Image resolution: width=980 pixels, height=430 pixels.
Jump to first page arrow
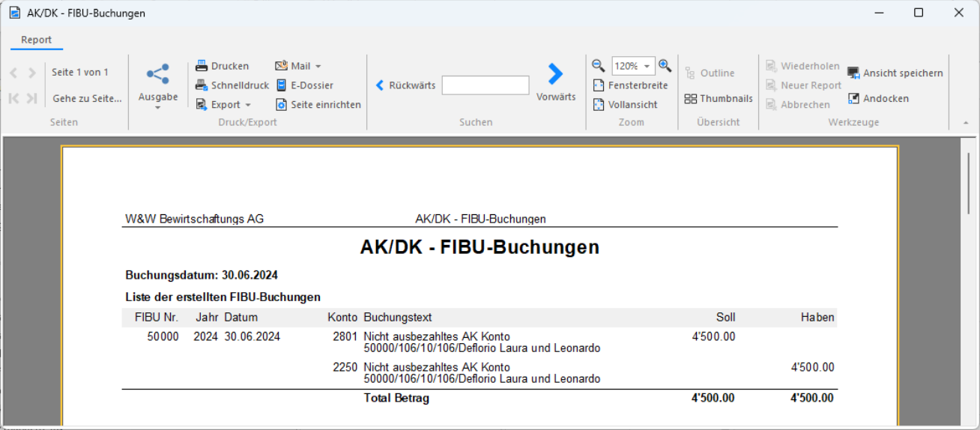13,98
